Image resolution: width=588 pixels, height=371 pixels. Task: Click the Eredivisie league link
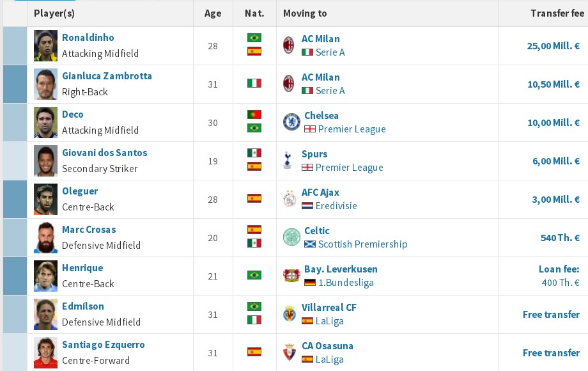[x=336, y=206]
